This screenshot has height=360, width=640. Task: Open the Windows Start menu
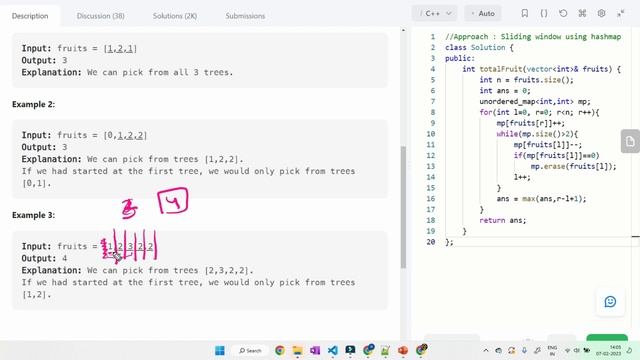(220, 351)
